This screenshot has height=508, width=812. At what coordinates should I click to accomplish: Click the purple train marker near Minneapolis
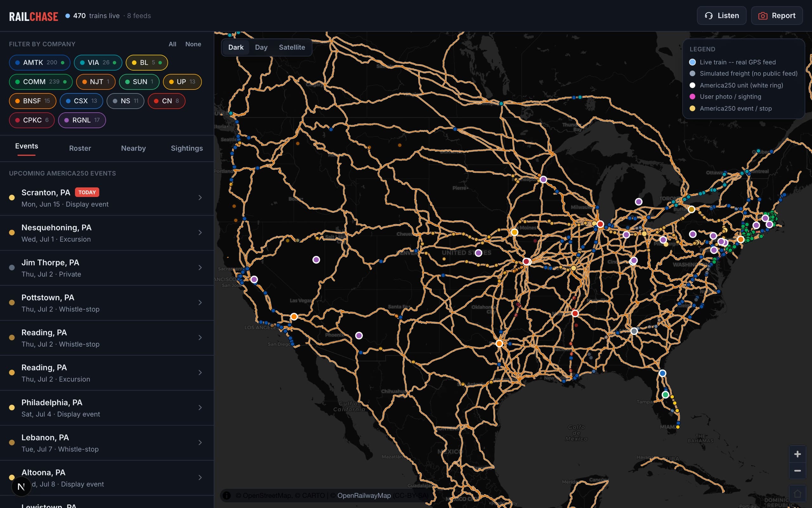[x=543, y=179]
